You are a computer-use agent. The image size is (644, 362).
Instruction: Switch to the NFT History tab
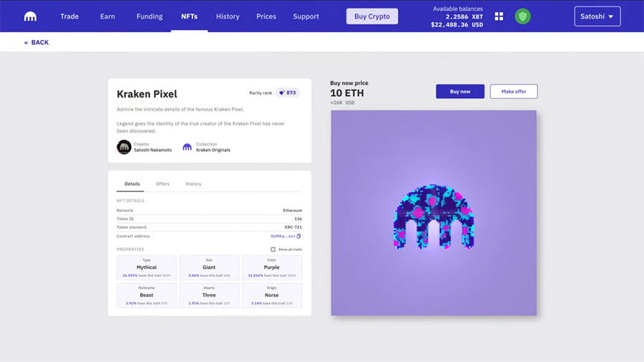pyautogui.click(x=193, y=184)
